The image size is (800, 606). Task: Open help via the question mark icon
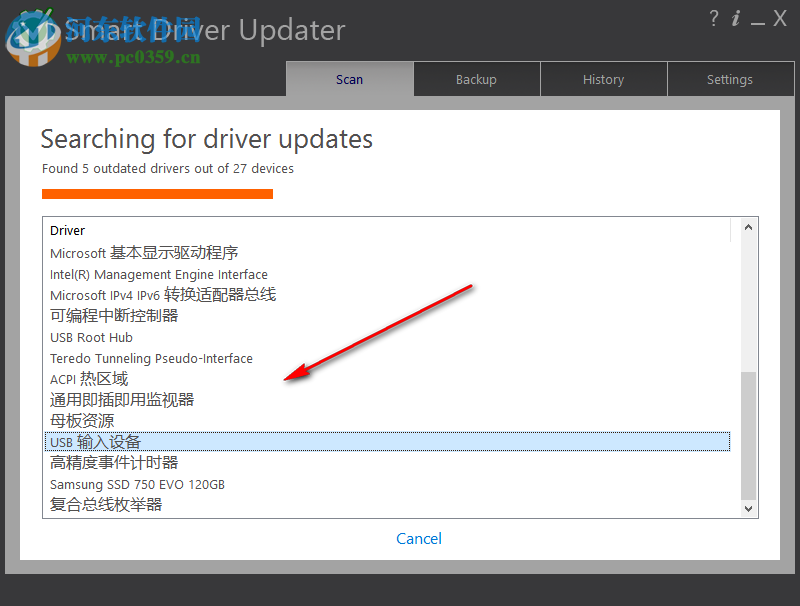point(713,18)
